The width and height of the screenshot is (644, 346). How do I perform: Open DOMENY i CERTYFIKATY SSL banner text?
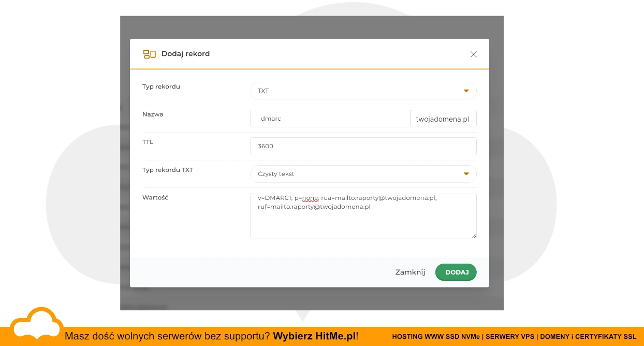(x=588, y=337)
